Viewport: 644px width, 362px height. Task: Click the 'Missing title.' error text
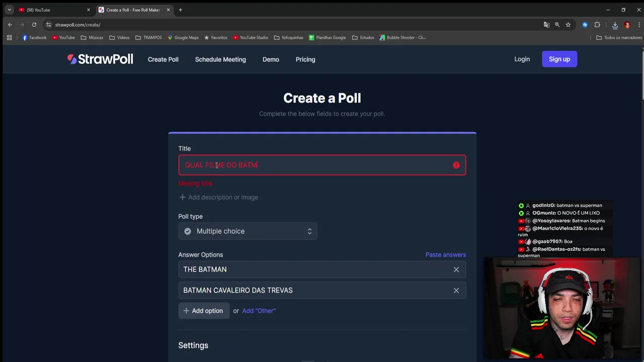click(x=196, y=184)
